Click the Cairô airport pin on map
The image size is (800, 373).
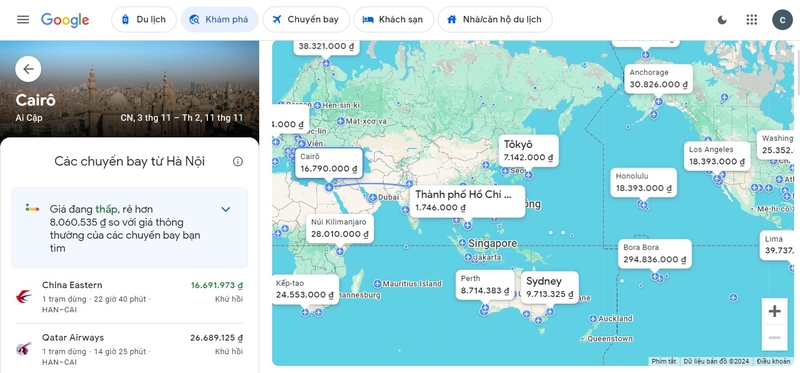pos(329,187)
